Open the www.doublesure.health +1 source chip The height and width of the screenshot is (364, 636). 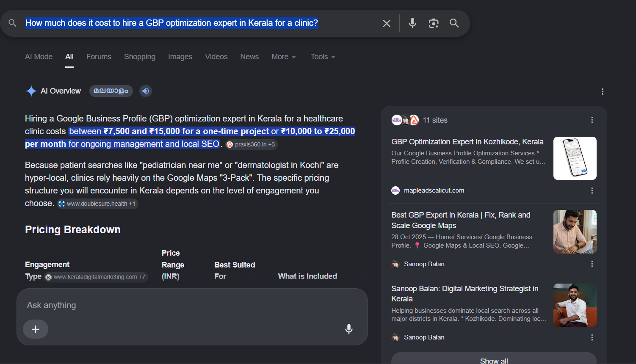(x=97, y=204)
